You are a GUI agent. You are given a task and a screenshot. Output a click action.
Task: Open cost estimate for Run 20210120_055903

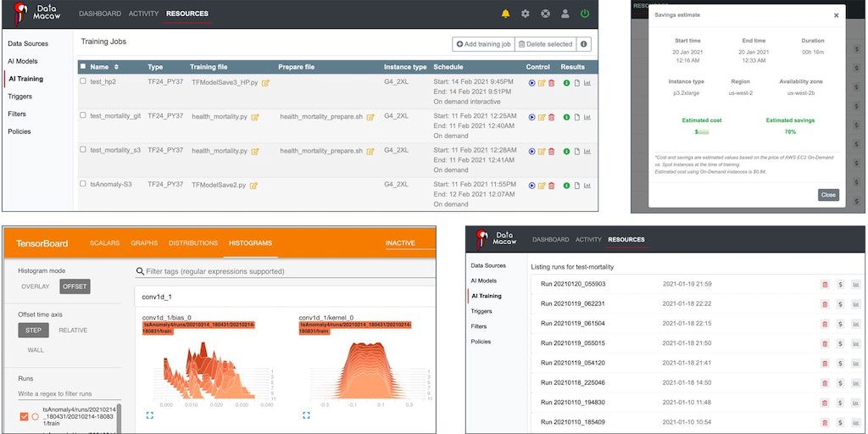pos(840,285)
